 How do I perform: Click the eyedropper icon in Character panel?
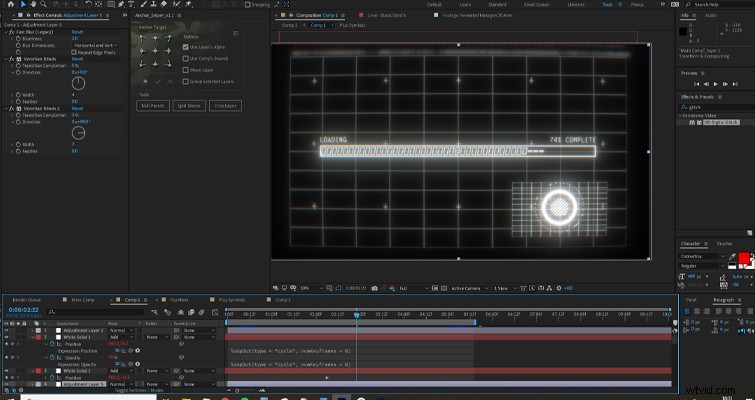[732, 257]
